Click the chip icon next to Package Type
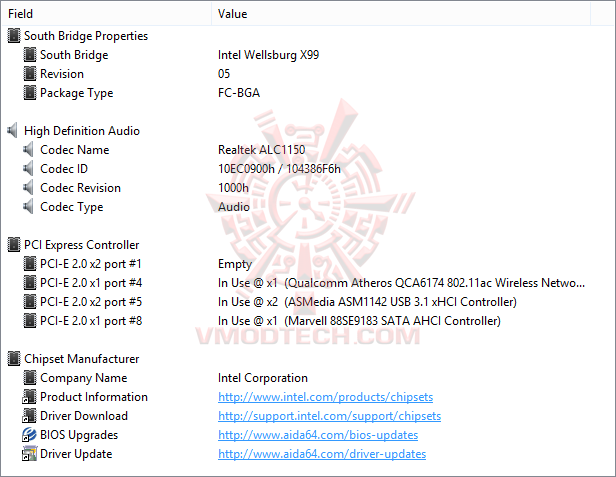The width and height of the screenshot is (616, 477). tap(30, 93)
